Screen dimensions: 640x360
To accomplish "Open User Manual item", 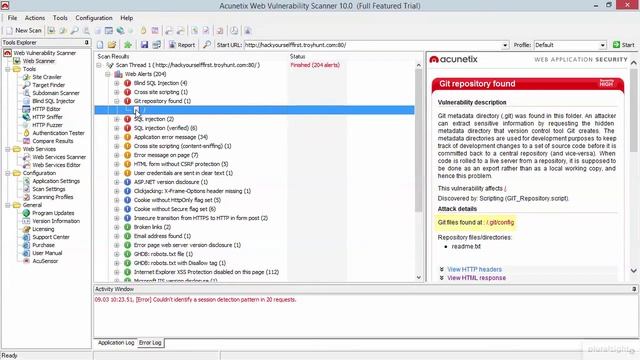I will (x=47, y=253).
